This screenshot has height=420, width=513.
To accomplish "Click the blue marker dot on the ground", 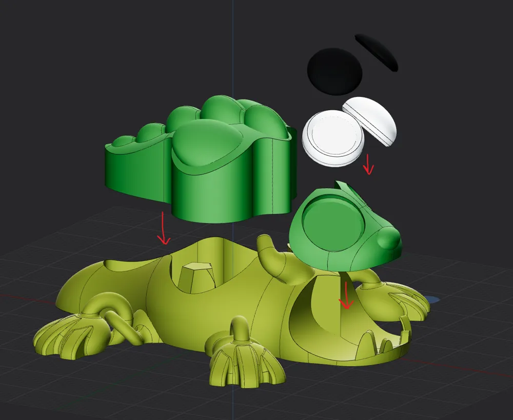I will click(433, 299).
